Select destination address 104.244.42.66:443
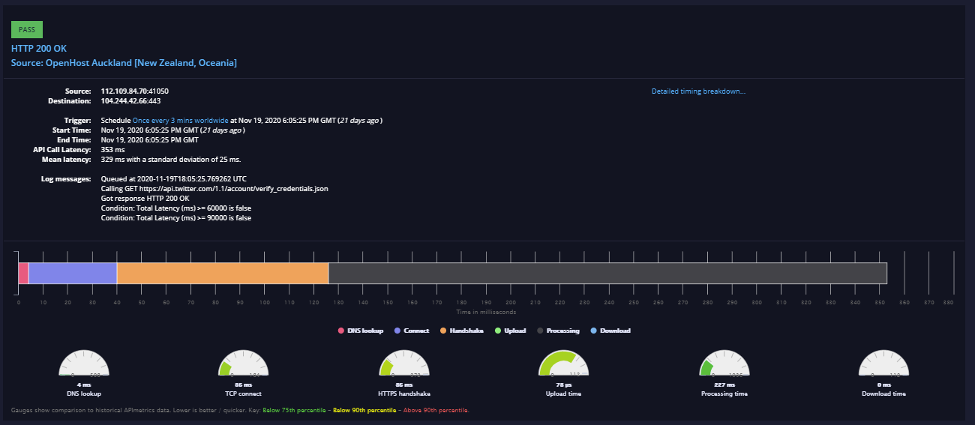Screen dimensions: 977x427 pos(131,100)
